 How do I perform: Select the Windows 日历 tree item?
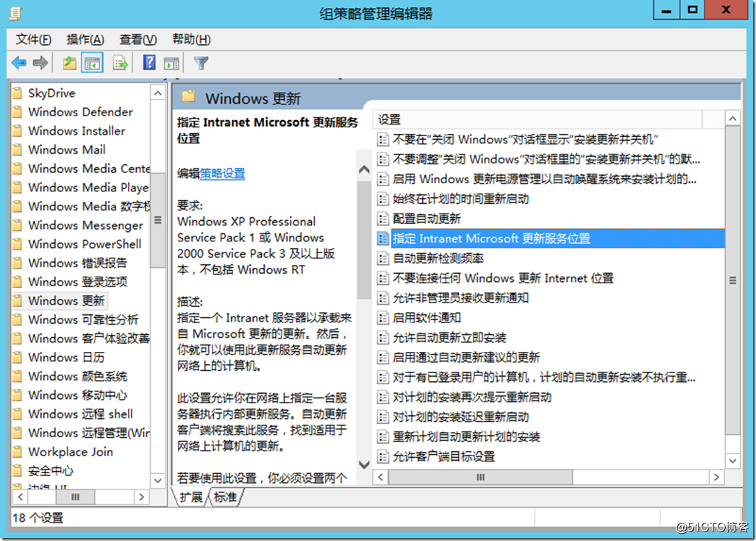66,357
